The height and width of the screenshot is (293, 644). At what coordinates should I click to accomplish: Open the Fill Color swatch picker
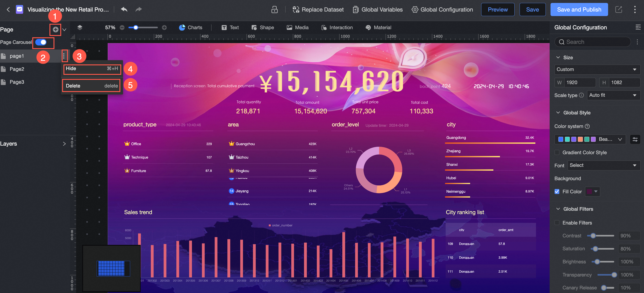coord(592,191)
